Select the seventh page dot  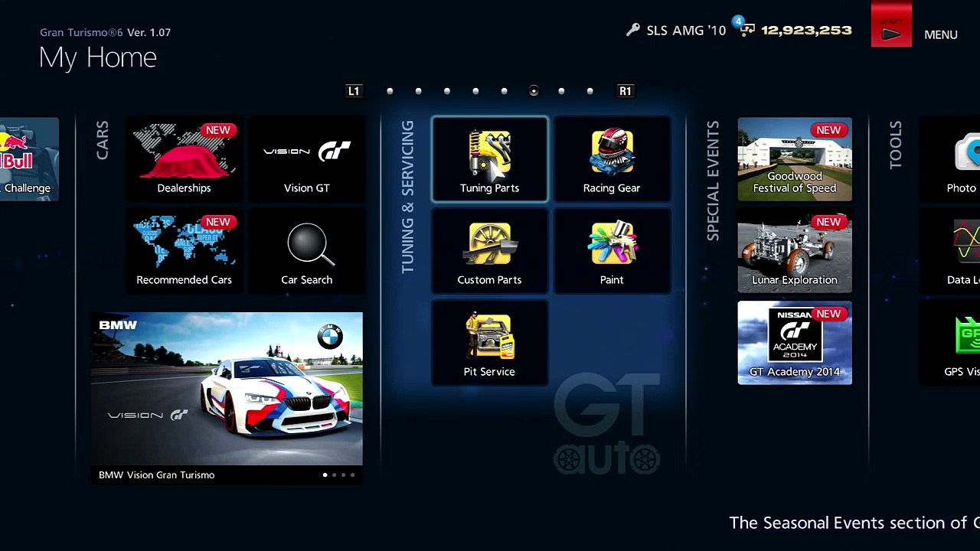click(x=561, y=91)
